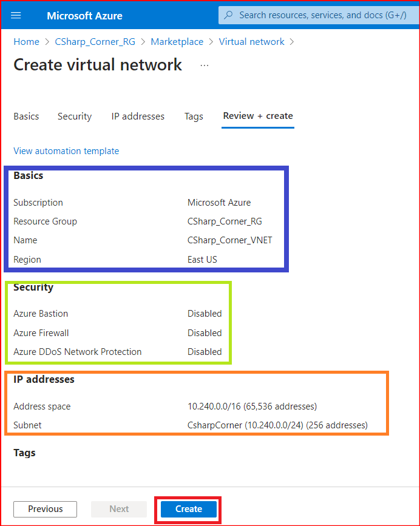This screenshot has height=526, width=420.
Task: Select CsharpCorner 10.240.0.0/24 subnet value
Action: click(277, 425)
